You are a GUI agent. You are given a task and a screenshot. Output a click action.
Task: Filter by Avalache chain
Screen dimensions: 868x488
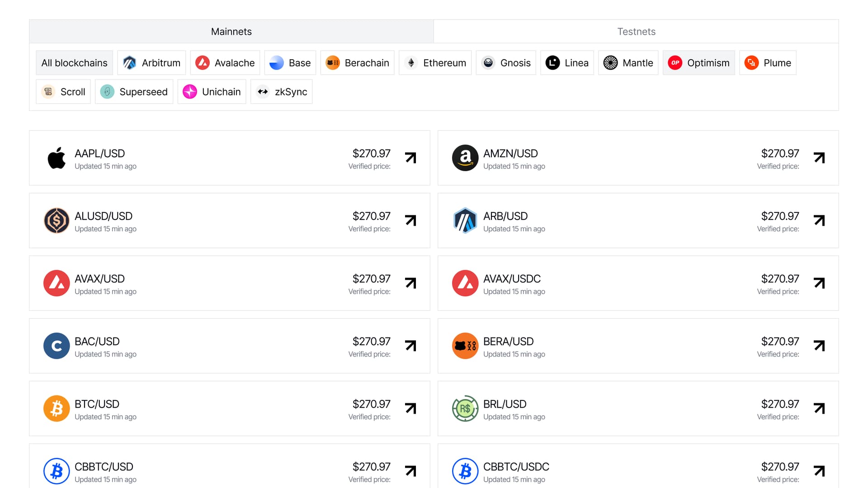225,63
